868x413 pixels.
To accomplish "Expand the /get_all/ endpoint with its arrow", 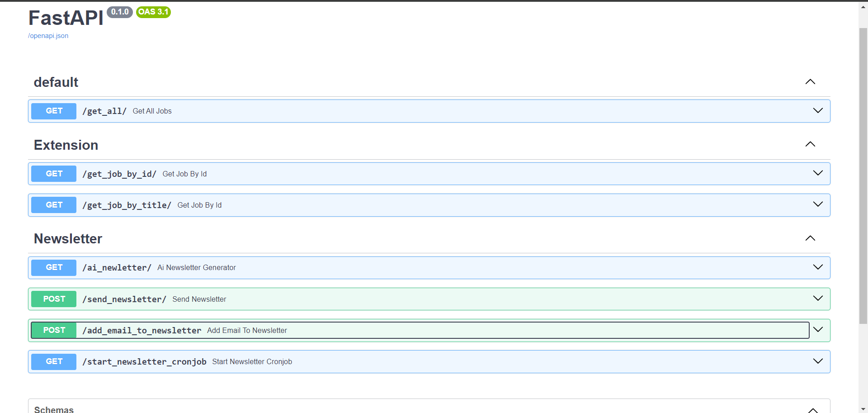I will 818,111.
